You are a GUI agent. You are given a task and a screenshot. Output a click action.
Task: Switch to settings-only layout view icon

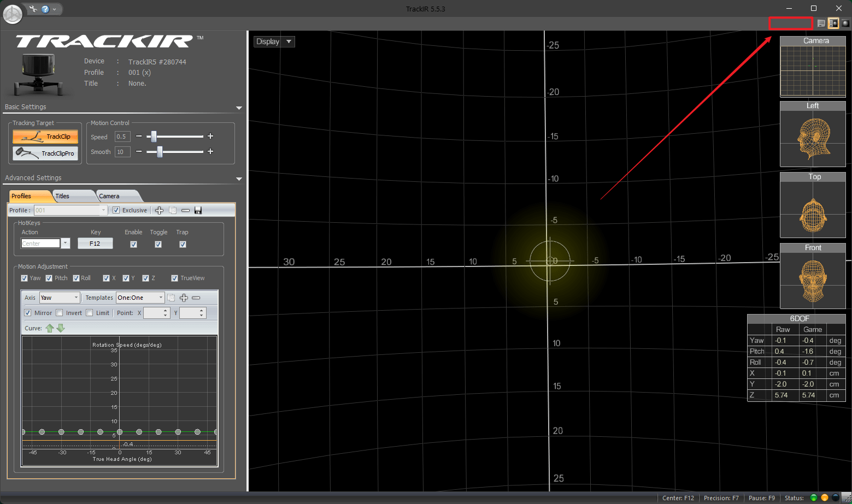point(821,23)
